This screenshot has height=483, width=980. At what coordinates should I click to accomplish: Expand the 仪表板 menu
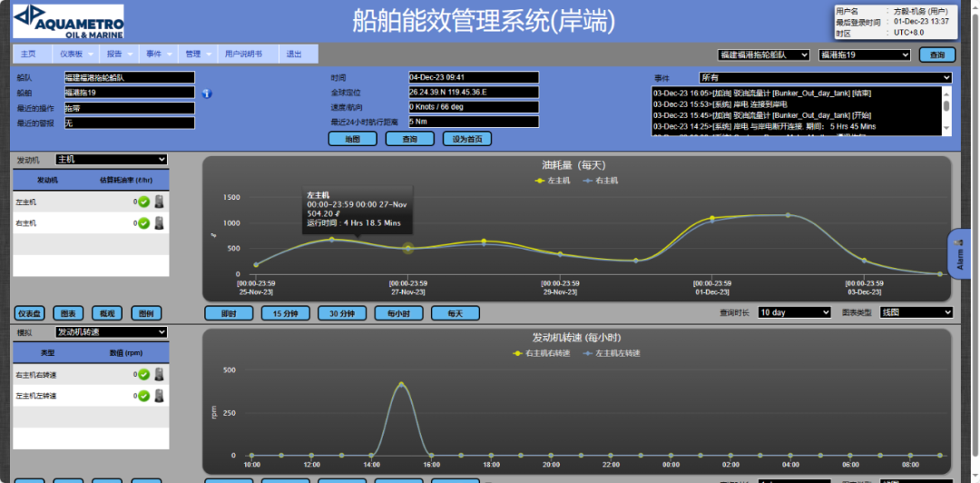tap(75, 54)
